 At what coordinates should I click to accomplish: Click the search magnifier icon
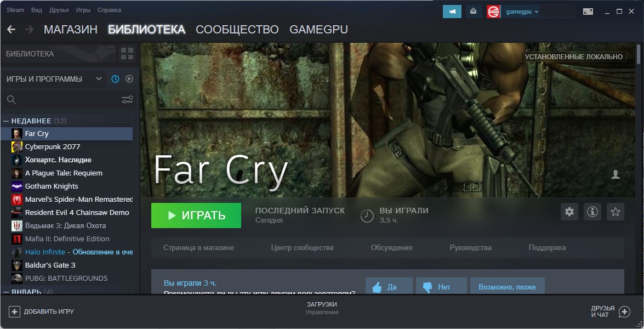click(x=12, y=99)
